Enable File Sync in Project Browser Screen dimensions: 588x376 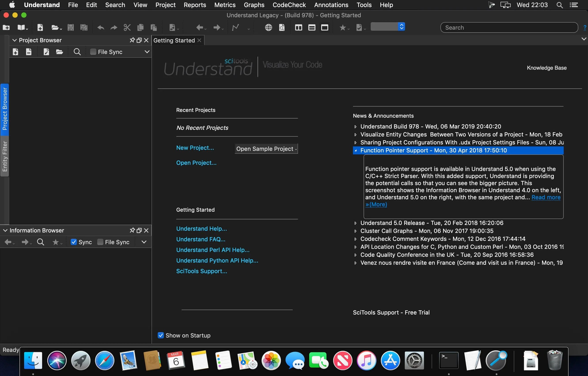pyautogui.click(x=93, y=52)
